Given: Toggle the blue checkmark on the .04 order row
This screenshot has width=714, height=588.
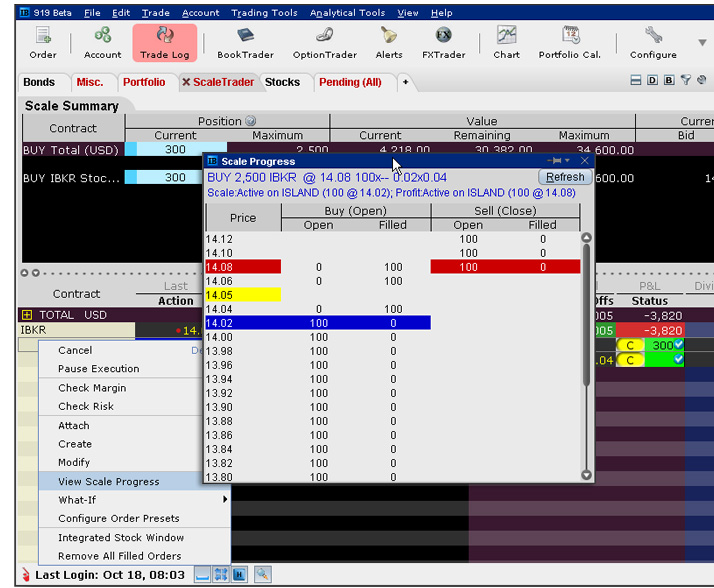Looking at the screenshot, I should tap(678, 359).
